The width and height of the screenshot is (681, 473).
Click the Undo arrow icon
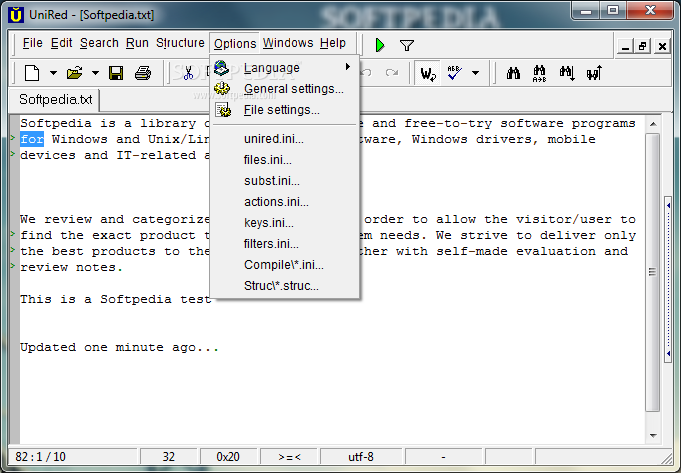coord(366,73)
